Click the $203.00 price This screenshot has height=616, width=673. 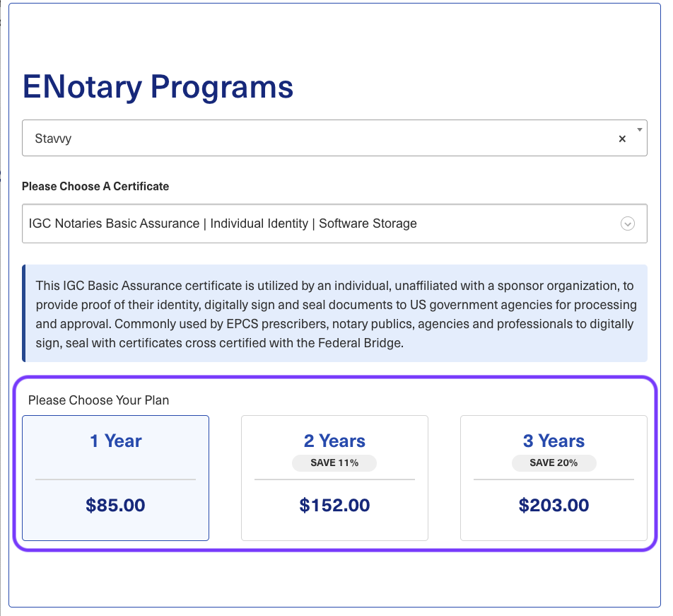554,505
